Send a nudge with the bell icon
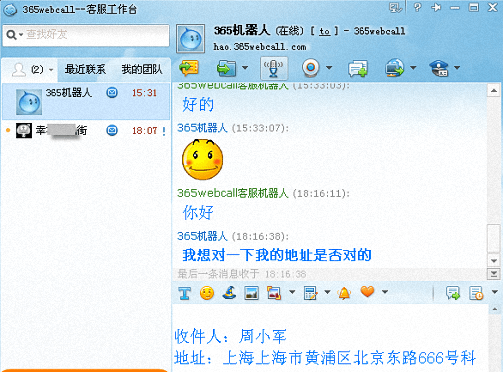The width and height of the screenshot is (503, 372). (x=344, y=293)
